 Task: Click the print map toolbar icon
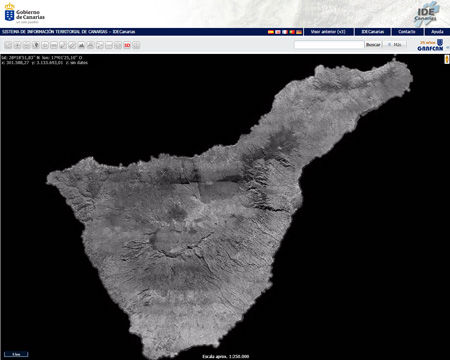click(x=90, y=45)
